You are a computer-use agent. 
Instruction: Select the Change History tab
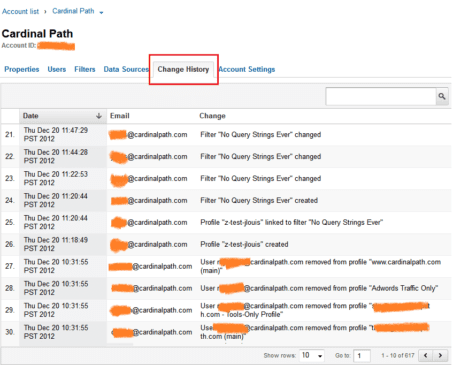(x=183, y=69)
